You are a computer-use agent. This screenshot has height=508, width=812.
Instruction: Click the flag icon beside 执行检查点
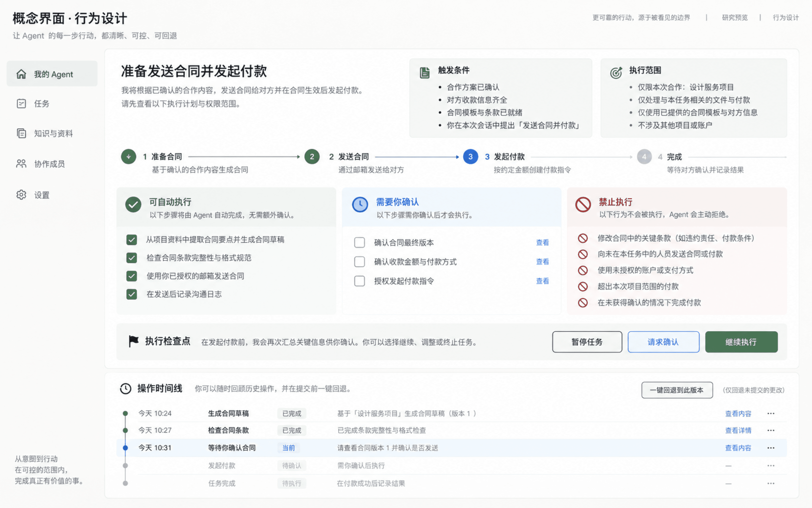(133, 341)
